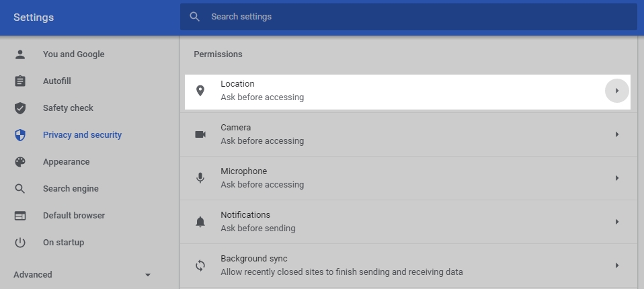
Task: Click the Microphone icon in Permissions
Action: [x=200, y=178]
